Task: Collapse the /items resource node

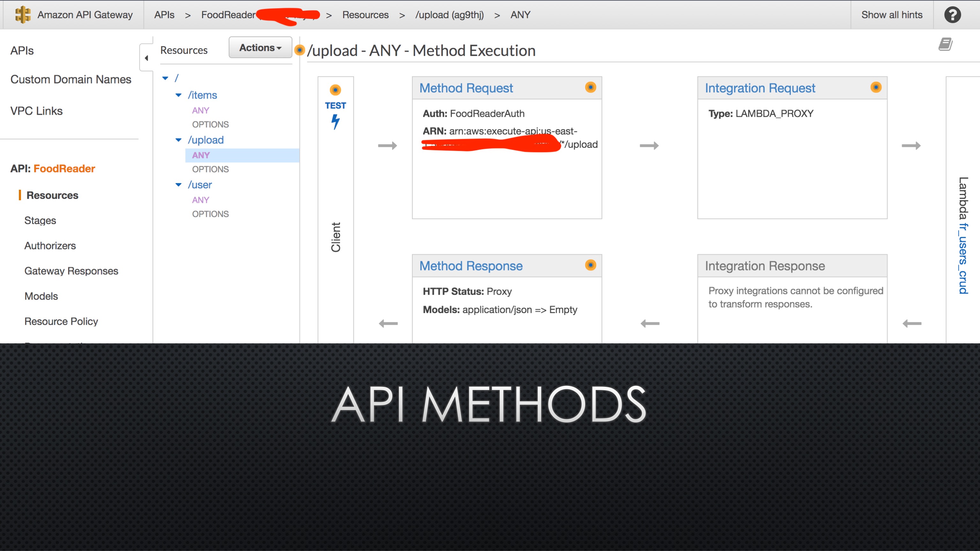Action: [x=178, y=95]
